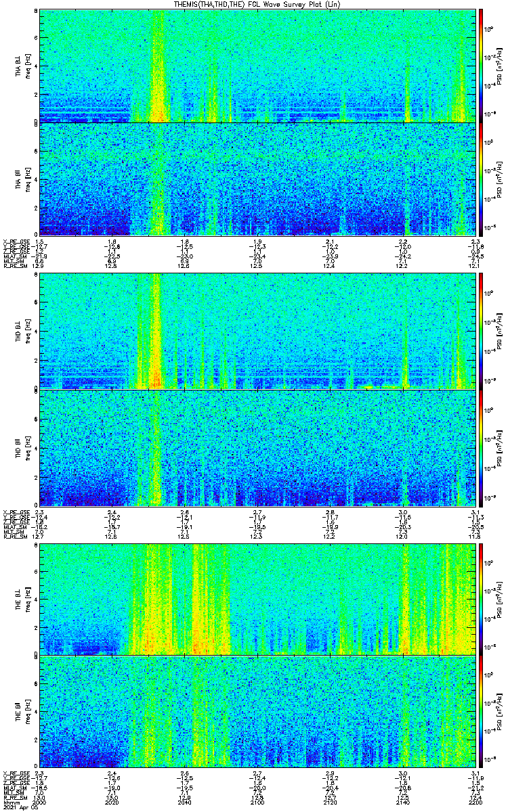Click the 2100 time tick label
The image size is (508, 812).
258,803
